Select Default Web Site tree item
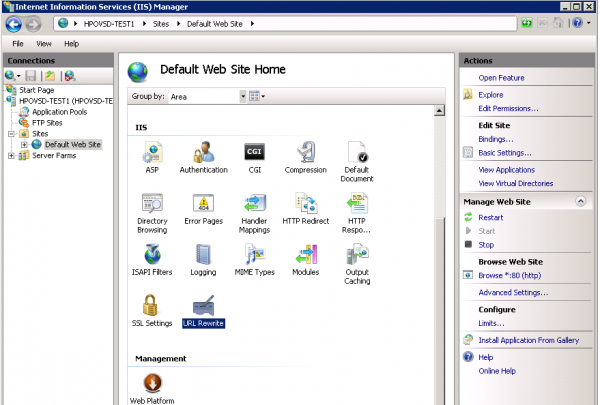Screen dimensions: 600x405 click(73, 145)
